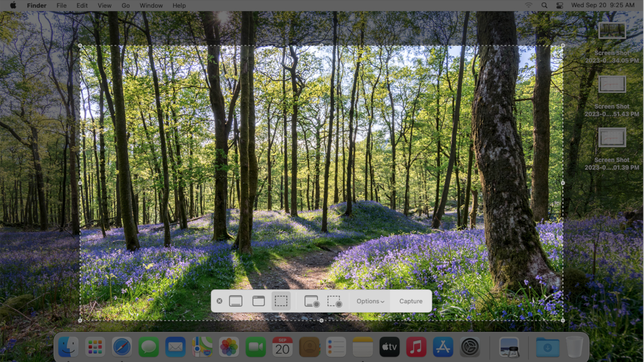Screen dimensions: 644x362
Task: Select Record Entire Screen mode
Action: coord(312,301)
